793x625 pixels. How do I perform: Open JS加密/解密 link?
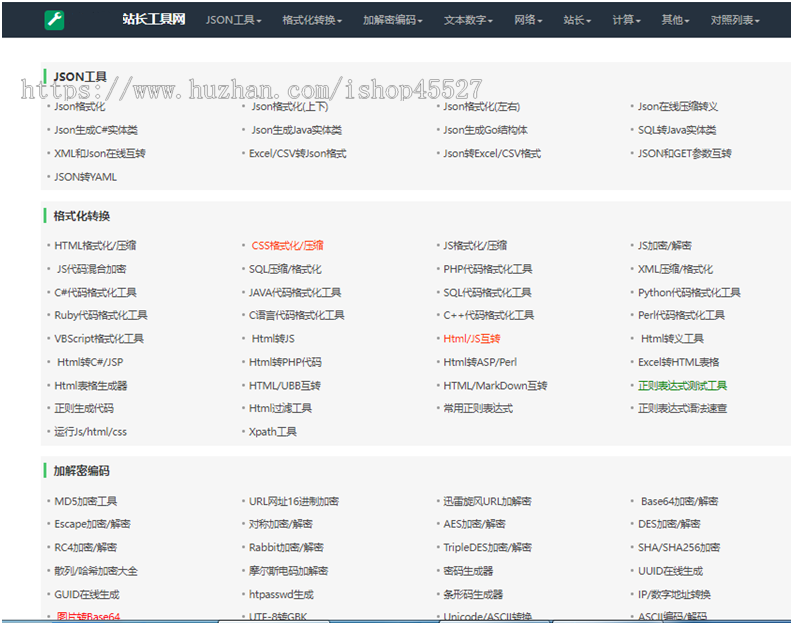(x=665, y=245)
